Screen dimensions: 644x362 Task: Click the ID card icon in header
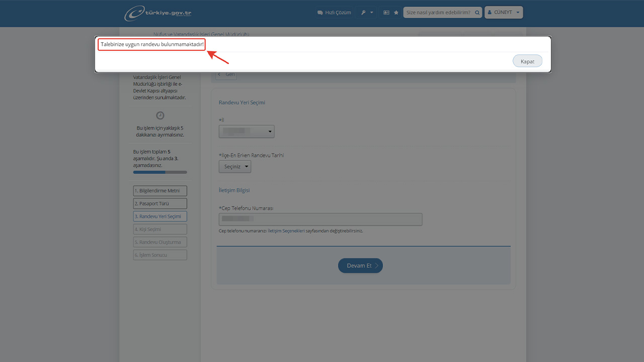coord(386,13)
